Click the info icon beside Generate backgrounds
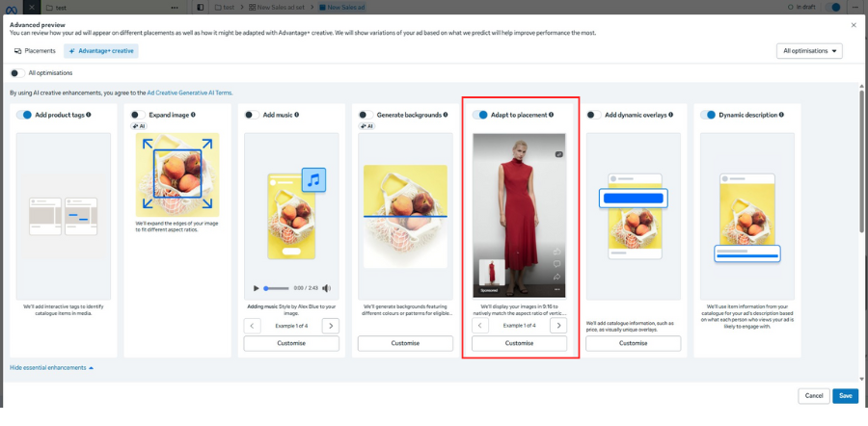 click(446, 115)
